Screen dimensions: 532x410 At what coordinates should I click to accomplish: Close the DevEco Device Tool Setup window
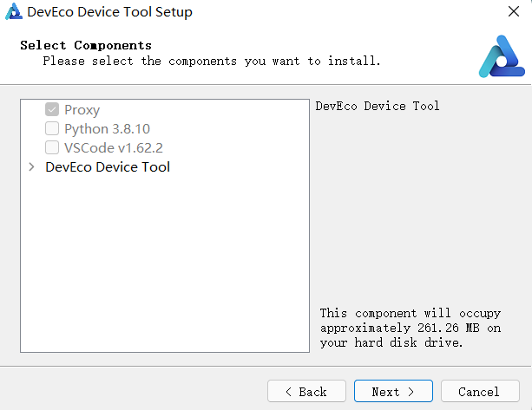[513, 12]
